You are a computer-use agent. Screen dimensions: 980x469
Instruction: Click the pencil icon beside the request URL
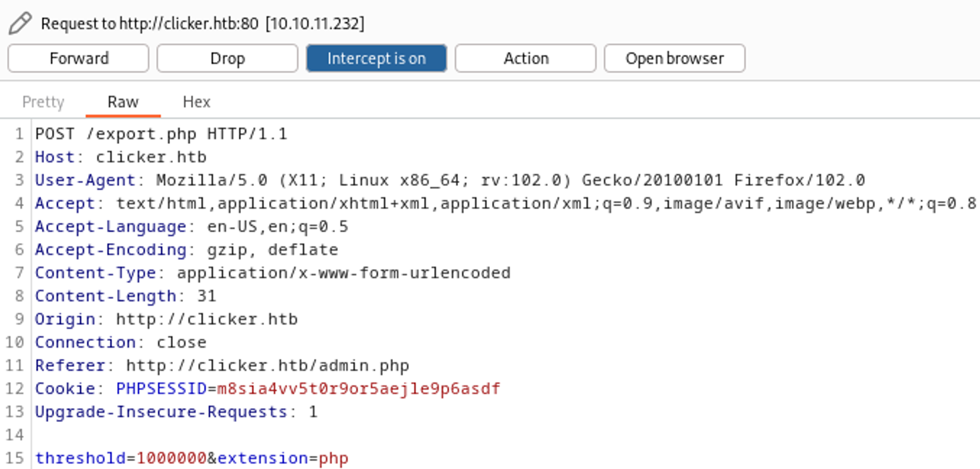click(20, 23)
